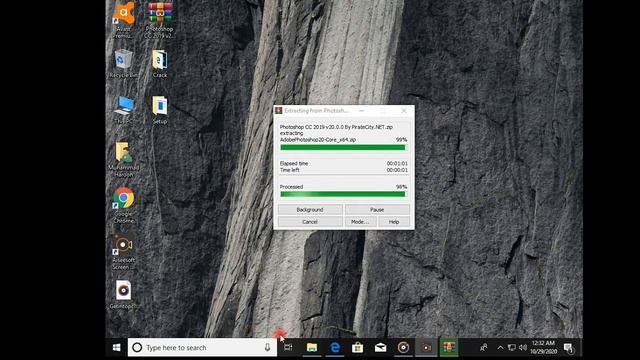
Task: Open the Mail app from taskbar
Action: (380, 347)
